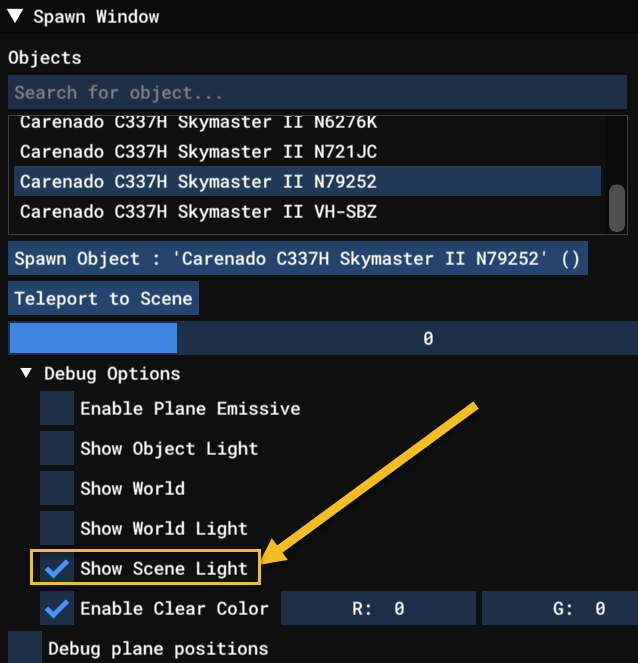Toggle Show Object Light checkbox
Image resolution: width=638 pixels, height=663 pixels.
pos(57,449)
